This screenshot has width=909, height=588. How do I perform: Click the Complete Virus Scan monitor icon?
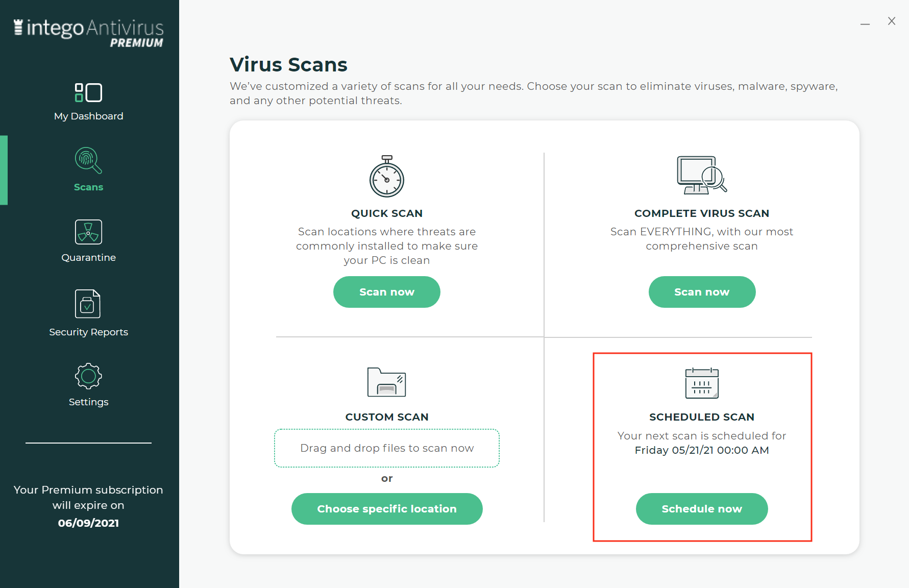click(701, 175)
